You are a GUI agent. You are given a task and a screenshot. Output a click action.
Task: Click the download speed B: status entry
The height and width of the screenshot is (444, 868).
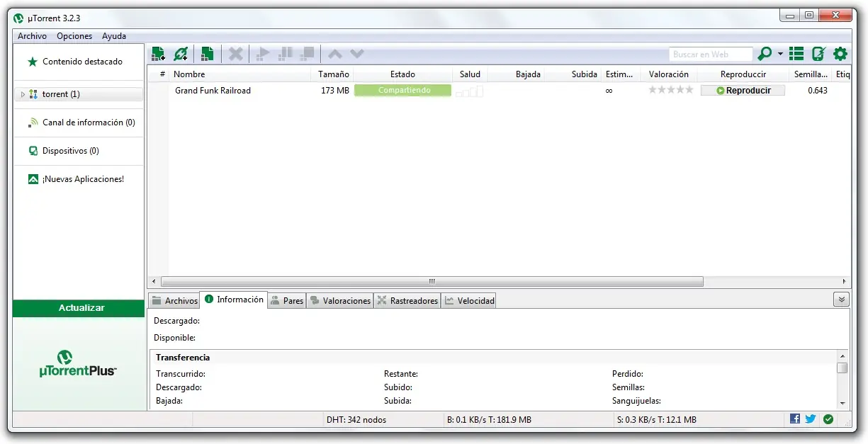point(489,420)
